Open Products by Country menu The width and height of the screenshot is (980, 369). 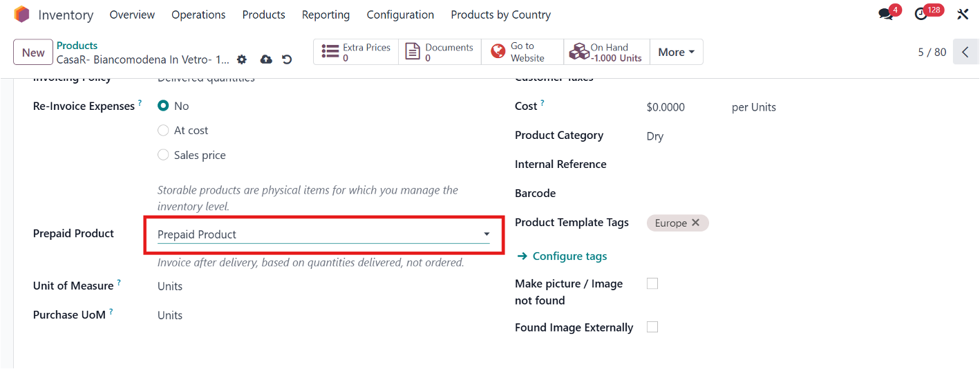coord(501,15)
